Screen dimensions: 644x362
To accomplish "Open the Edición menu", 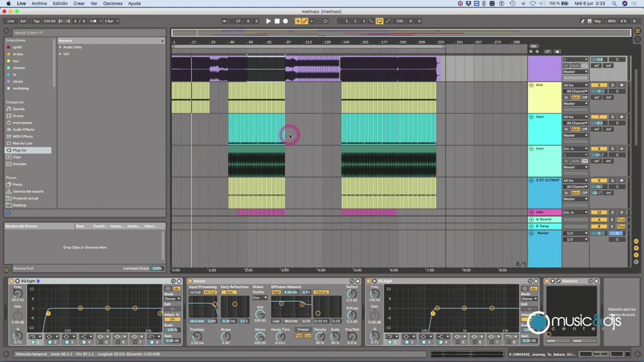I will coord(60,3).
